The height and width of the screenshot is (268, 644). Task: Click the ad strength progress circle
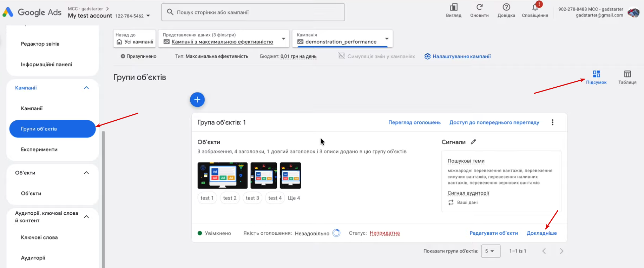(x=336, y=233)
